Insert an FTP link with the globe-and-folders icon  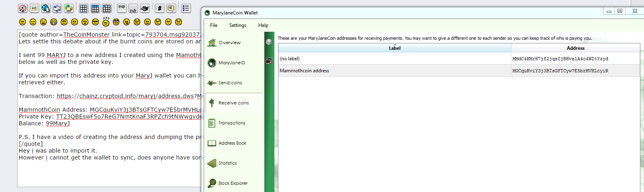pos(69,8)
